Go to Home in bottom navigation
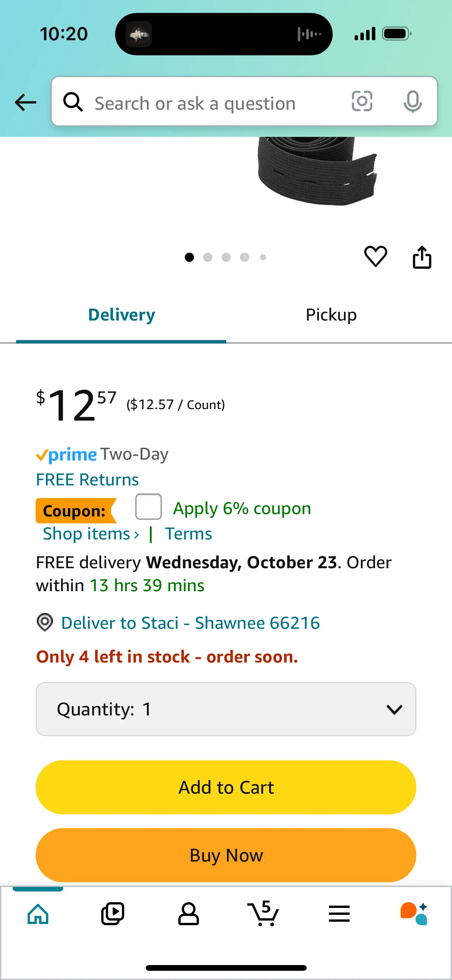The image size is (452, 980). [38, 914]
